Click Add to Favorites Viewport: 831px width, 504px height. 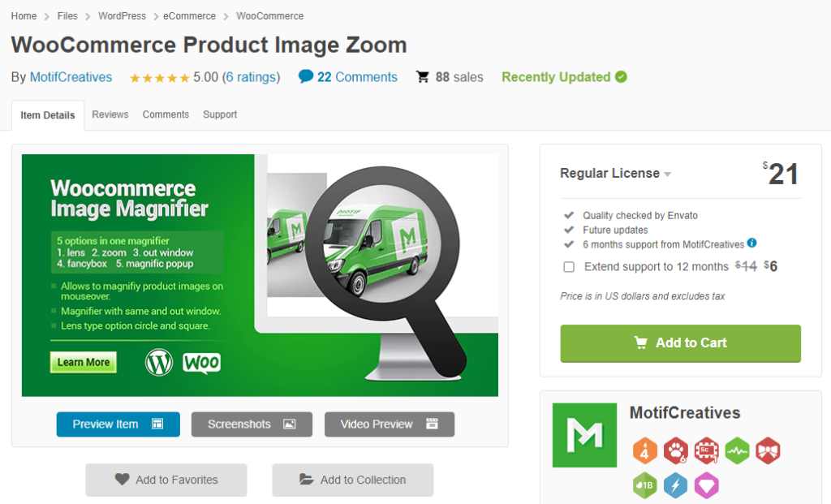click(x=166, y=480)
